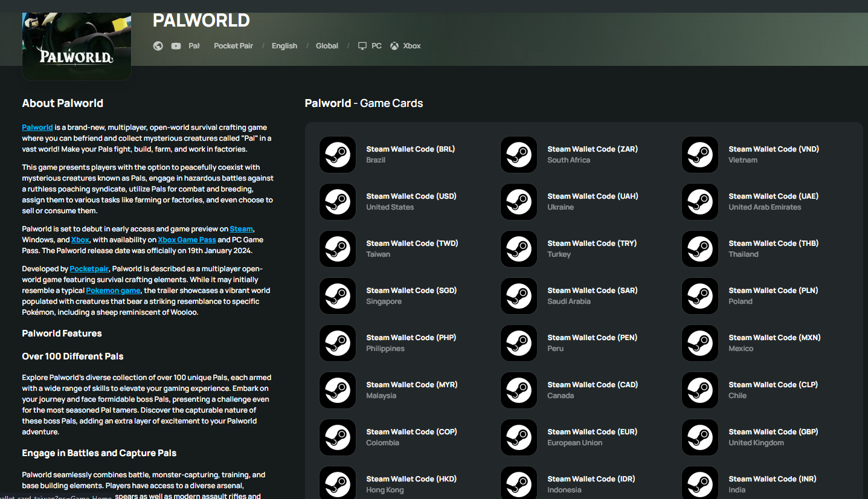Click the Steam icon for Chile (CLP)
The height and width of the screenshot is (499, 868).
[x=700, y=390]
